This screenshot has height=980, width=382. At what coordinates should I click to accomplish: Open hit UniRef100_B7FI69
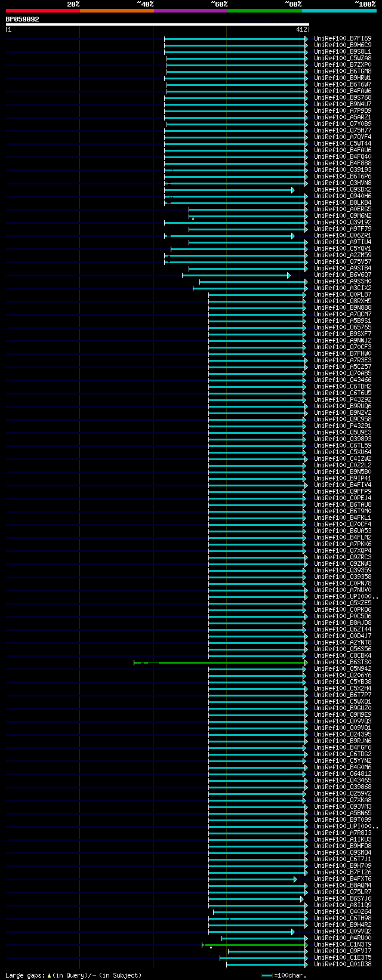point(343,38)
